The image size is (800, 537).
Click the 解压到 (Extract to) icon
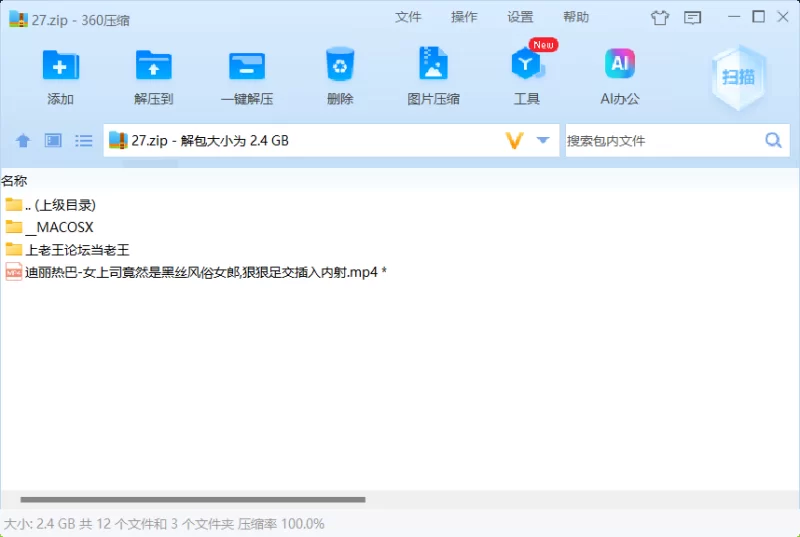pyautogui.click(x=153, y=66)
